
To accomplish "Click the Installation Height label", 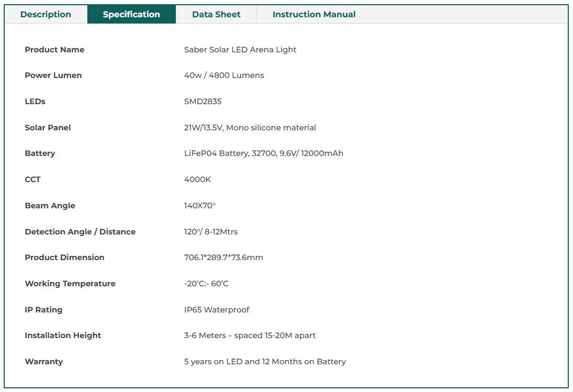I will 63,335.
